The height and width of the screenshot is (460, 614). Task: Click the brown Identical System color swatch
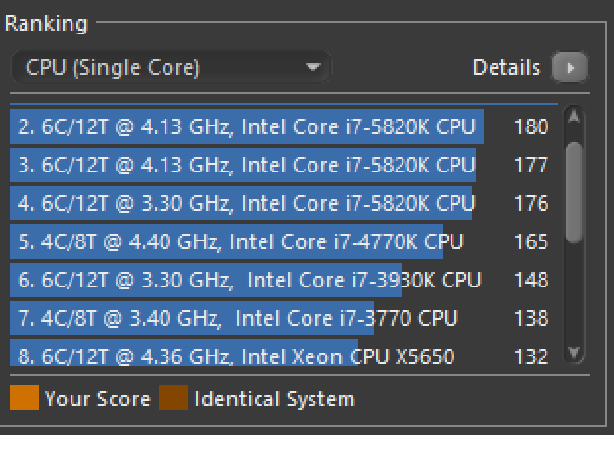173,397
